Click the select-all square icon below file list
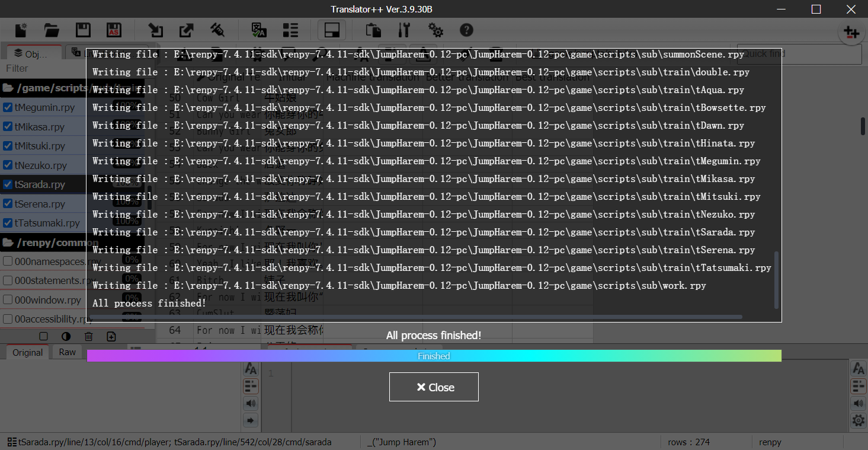 (x=43, y=336)
